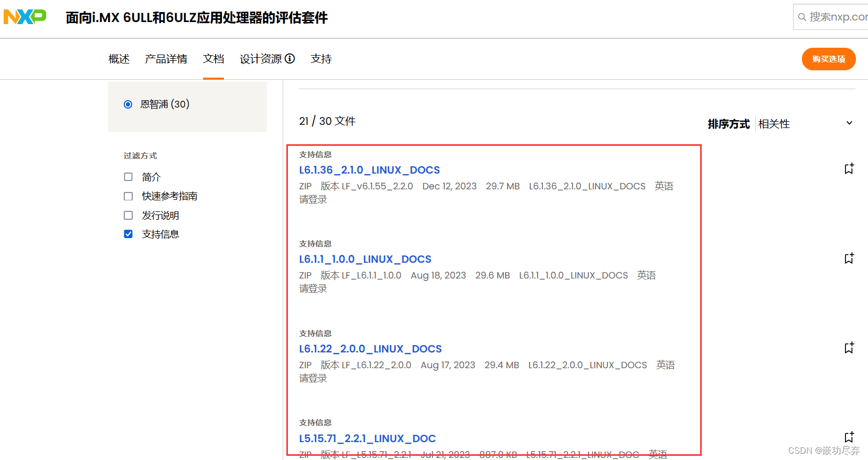868x460 pixels.
Task: Click the 版本 LF_L6.1.1_1.0.0 text
Action: pyautogui.click(x=361, y=275)
